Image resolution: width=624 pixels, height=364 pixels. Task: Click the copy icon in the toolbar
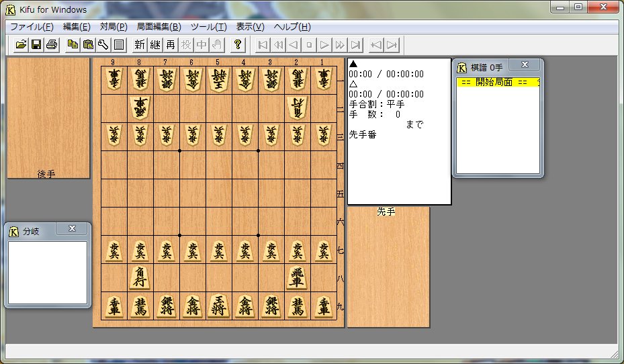pos(73,45)
